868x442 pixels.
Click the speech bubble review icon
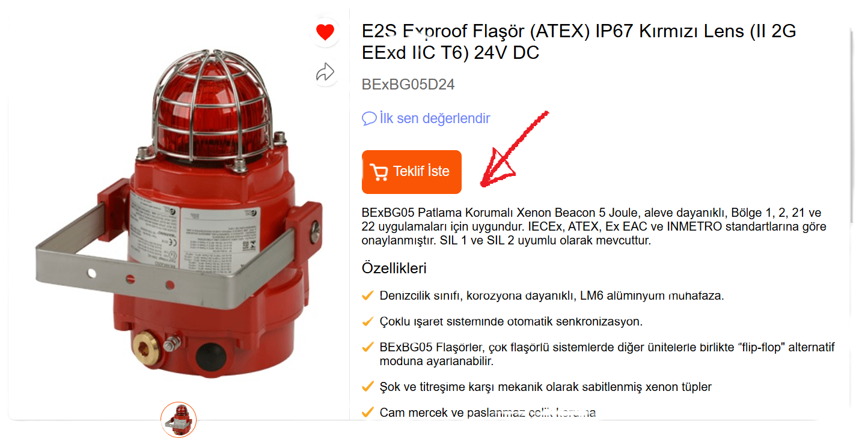pos(369,118)
